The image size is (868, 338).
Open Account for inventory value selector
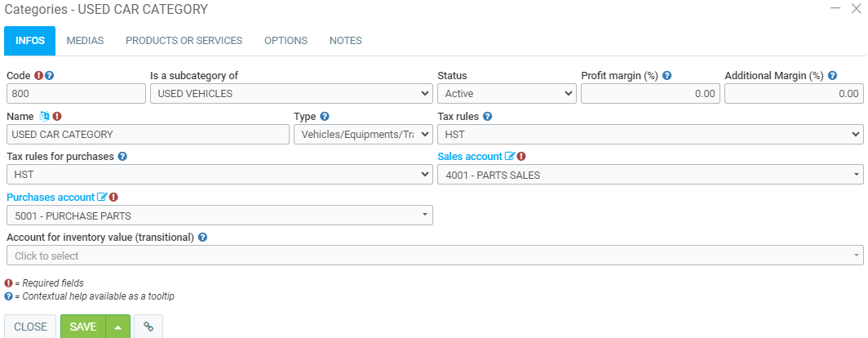pyautogui.click(x=434, y=256)
